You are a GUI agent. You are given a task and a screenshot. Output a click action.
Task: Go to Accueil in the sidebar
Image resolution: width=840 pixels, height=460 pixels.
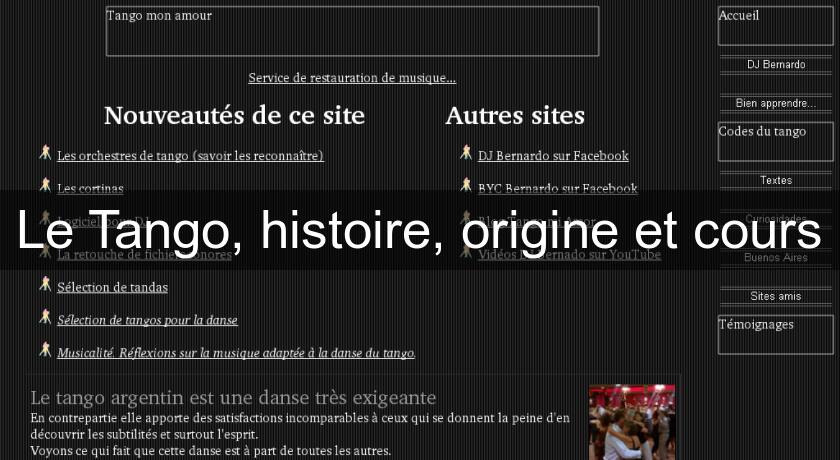[x=775, y=26]
